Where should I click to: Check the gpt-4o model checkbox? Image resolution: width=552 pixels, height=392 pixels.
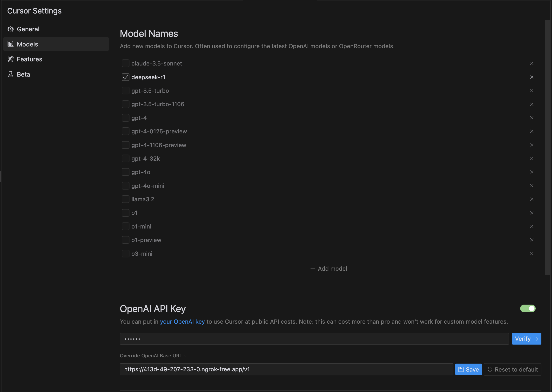pyautogui.click(x=125, y=172)
